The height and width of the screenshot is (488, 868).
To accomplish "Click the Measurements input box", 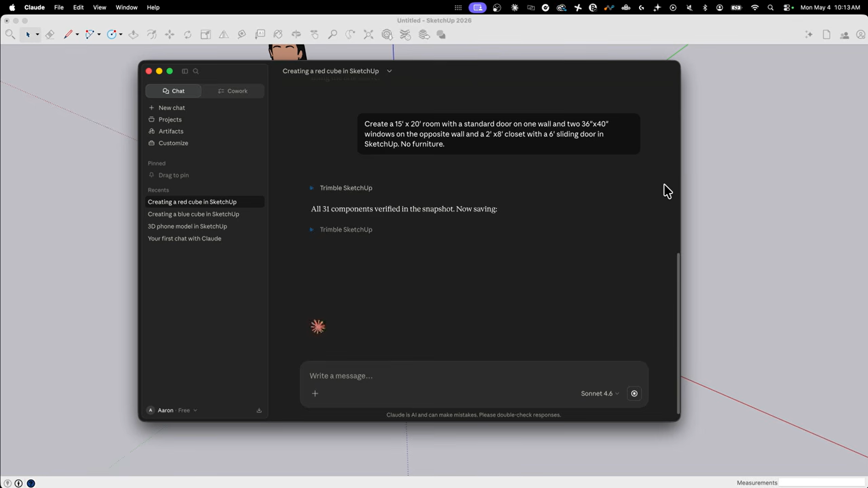I will (822, 483).
